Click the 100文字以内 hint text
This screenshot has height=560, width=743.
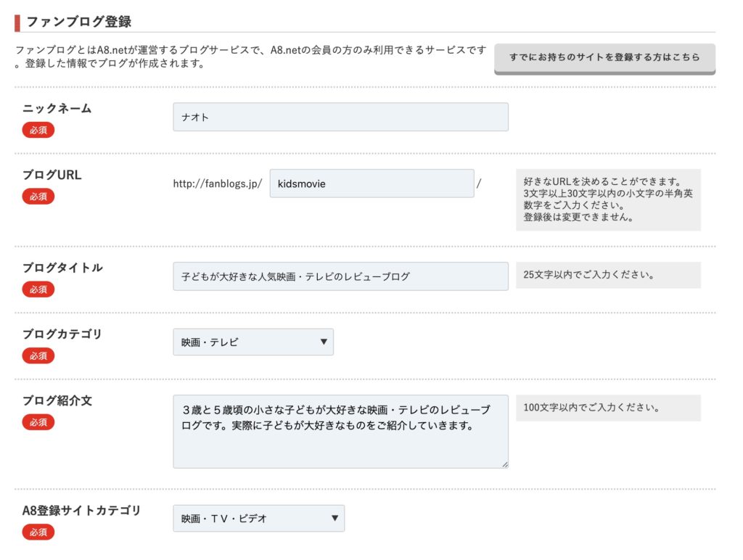coord(591,408)
